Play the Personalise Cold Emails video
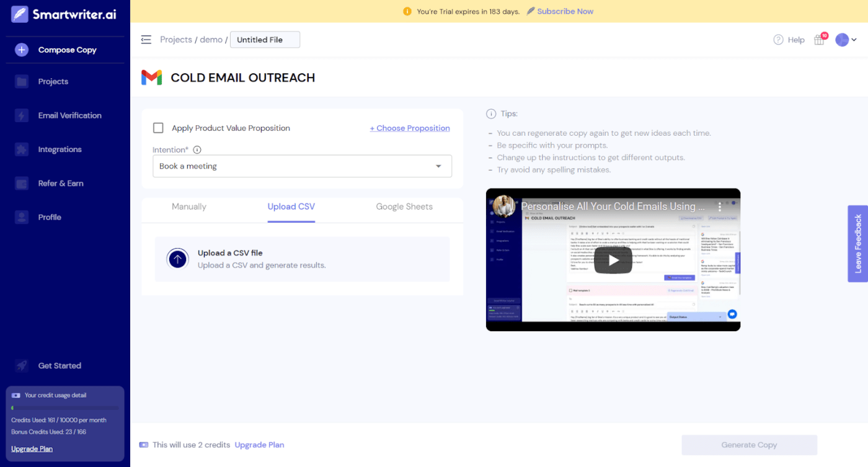 613,260
